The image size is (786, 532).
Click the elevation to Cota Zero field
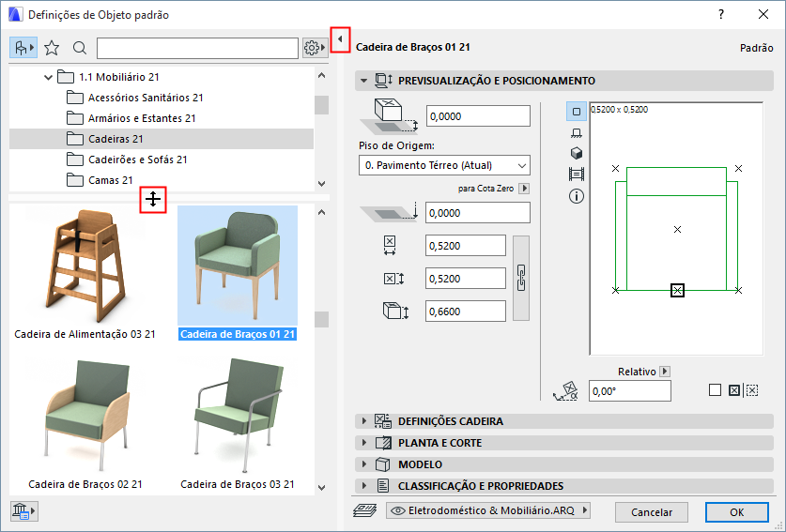pos(478,213)
